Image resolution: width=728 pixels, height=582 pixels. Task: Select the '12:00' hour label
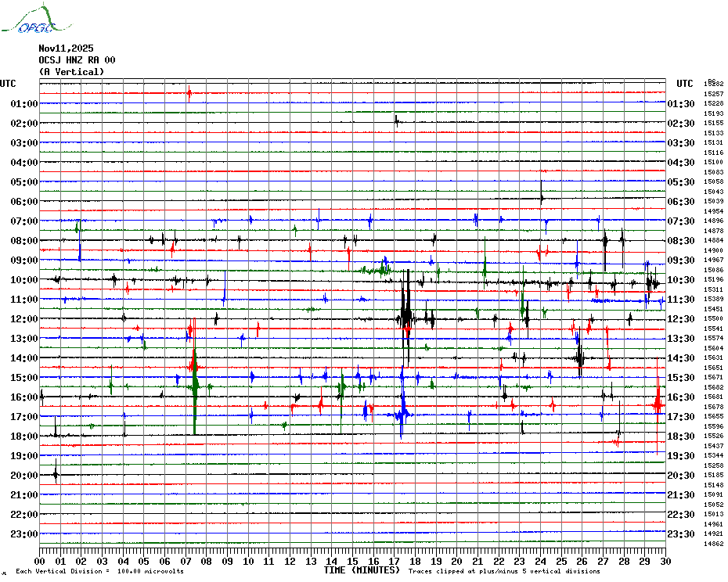pos(24,319)
